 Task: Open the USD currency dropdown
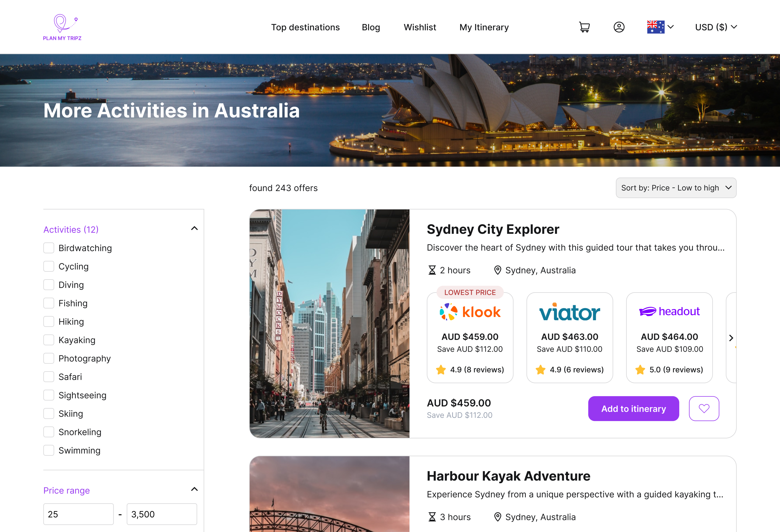716,27
